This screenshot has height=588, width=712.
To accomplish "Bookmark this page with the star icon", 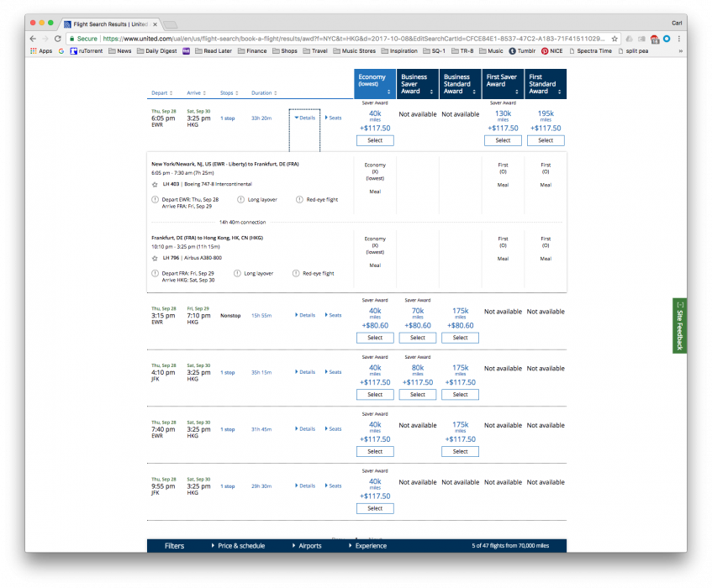I will tap(614, 39).
